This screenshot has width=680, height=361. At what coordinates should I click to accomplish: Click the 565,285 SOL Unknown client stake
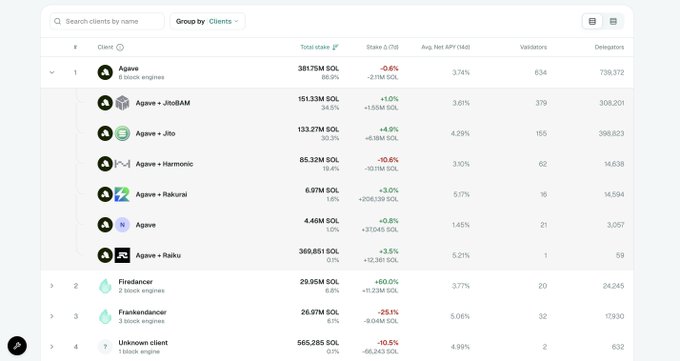point(318,342)
